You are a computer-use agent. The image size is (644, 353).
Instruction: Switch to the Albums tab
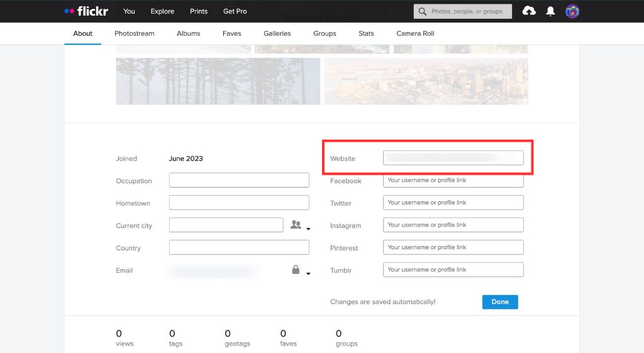coord(188,33)
